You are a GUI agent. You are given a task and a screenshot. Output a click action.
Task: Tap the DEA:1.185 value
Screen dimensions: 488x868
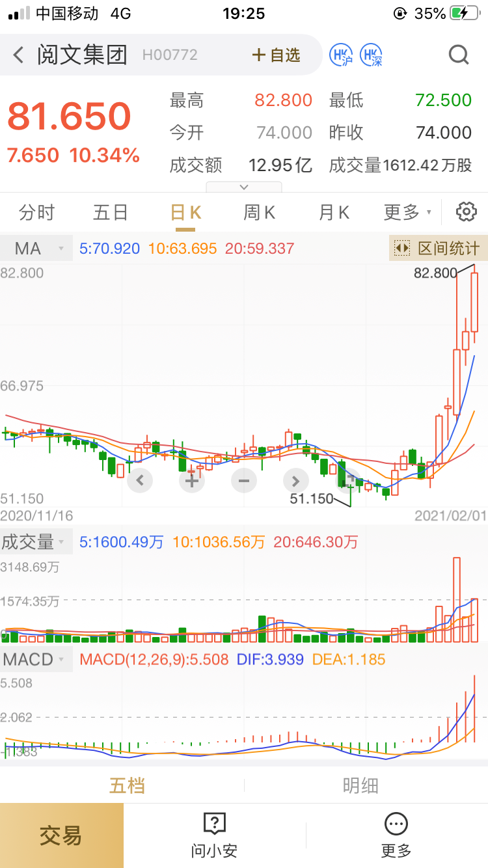click(x=349, y=660)
